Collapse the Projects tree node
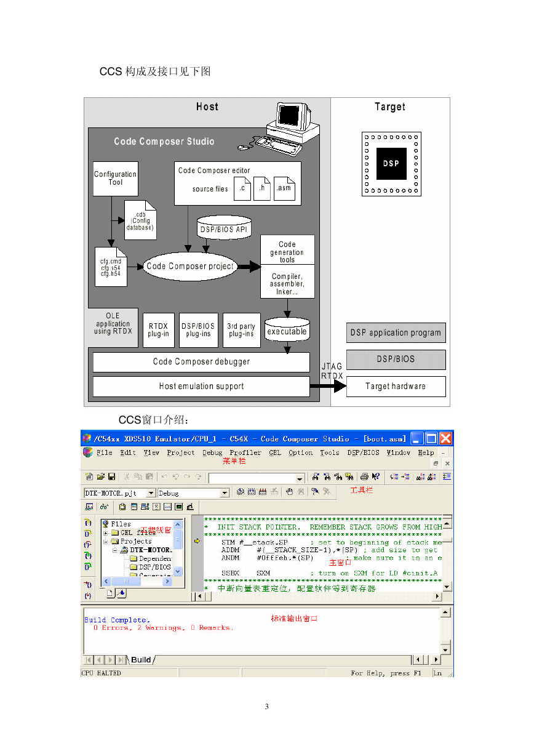The height and width of the screenshot is (756, 534). click(106, 541)
